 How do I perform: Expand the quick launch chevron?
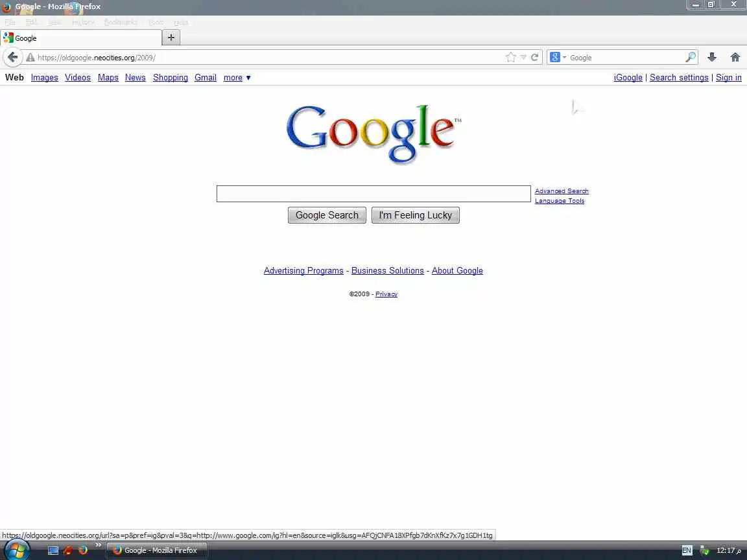(98, 544)
